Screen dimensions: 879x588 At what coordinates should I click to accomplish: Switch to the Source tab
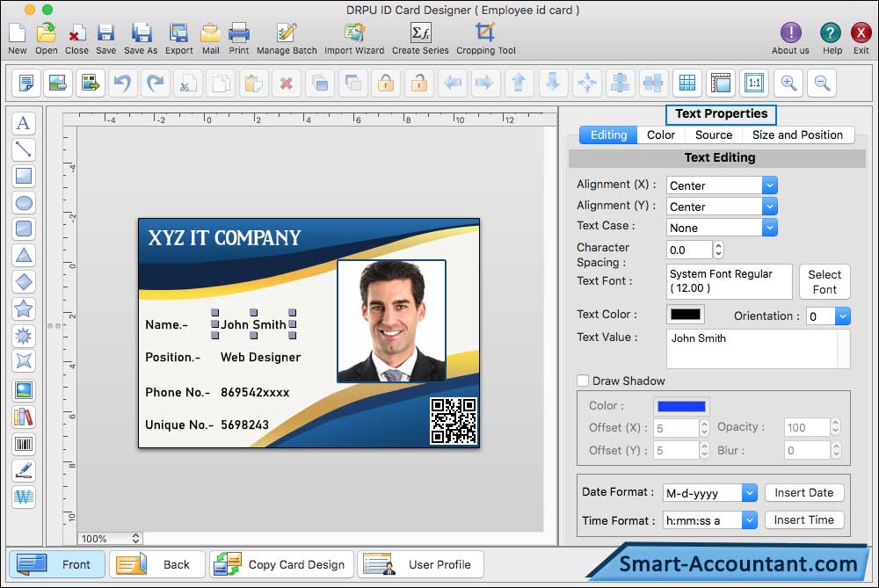[x=714, y=135]
